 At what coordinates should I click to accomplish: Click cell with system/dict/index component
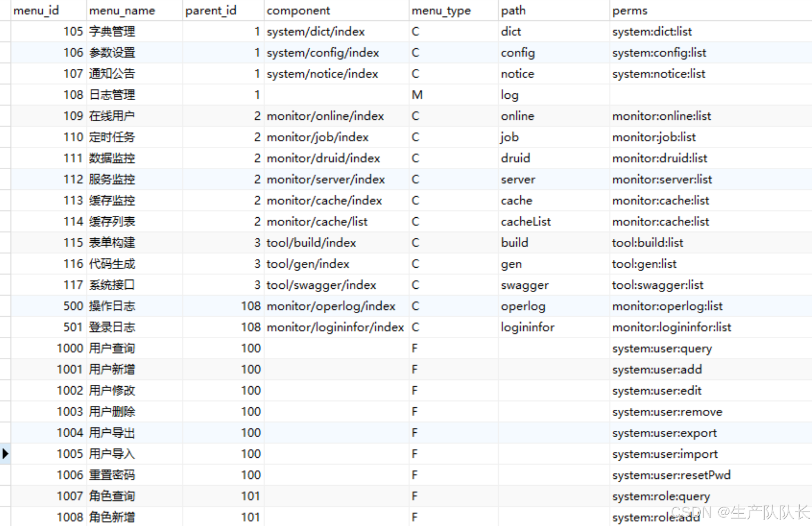(316, 31)
